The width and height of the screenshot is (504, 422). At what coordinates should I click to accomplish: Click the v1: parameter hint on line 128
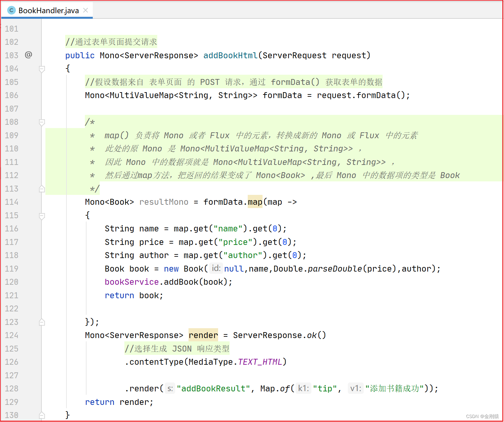pos(356,388)
